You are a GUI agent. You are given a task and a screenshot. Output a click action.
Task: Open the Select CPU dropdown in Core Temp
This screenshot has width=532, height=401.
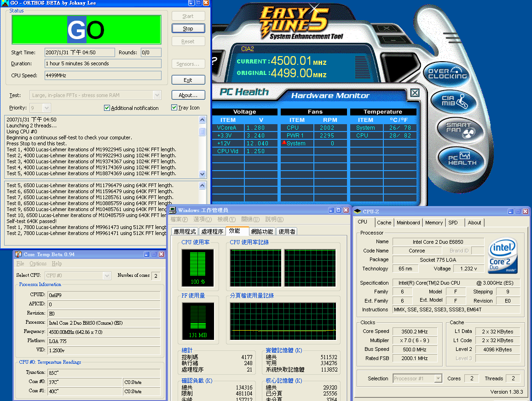107,275
